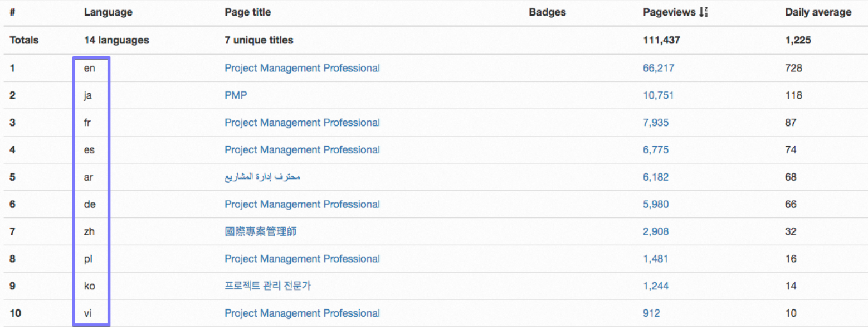Screen dimensions: 868x329
Task: Click the 912 pageviews link
Action: click(651, 313)
